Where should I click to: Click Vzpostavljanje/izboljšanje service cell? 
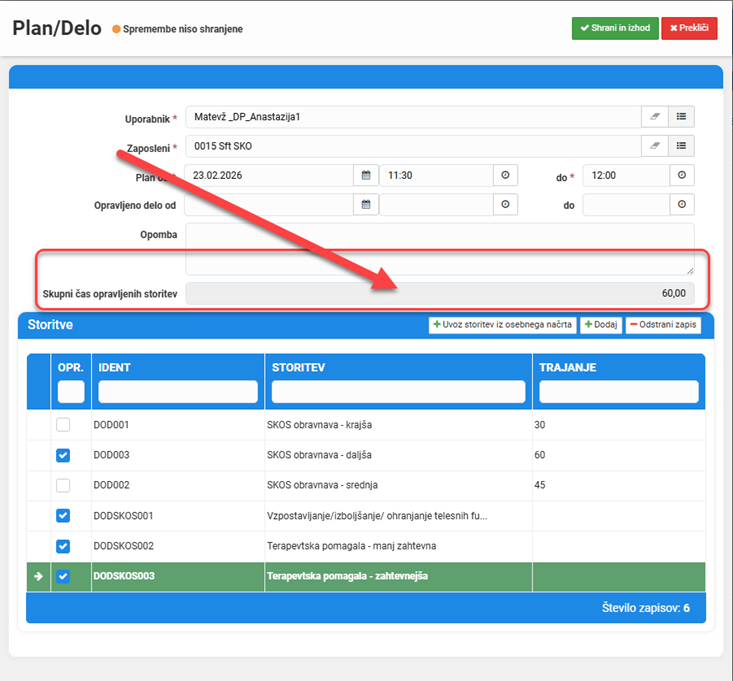coord(398,516)
